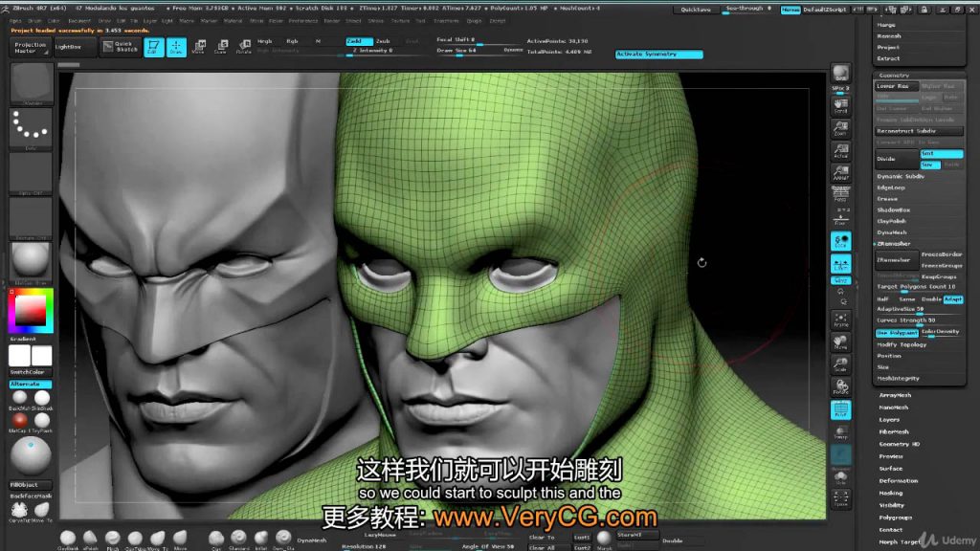
Task: Open the Render menu
Action: pos(331,21)
